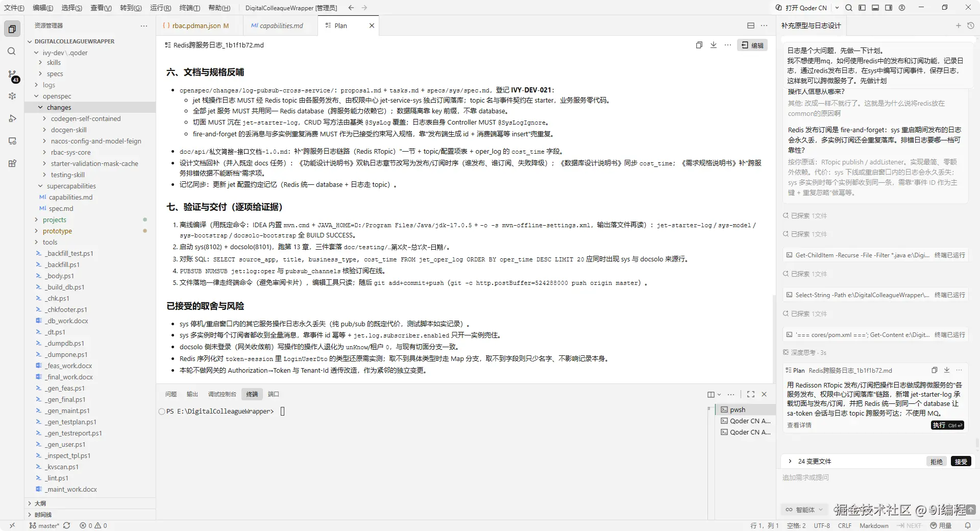Click notifications bell in status bar
980x531 pixels.
tap(967, 525)
